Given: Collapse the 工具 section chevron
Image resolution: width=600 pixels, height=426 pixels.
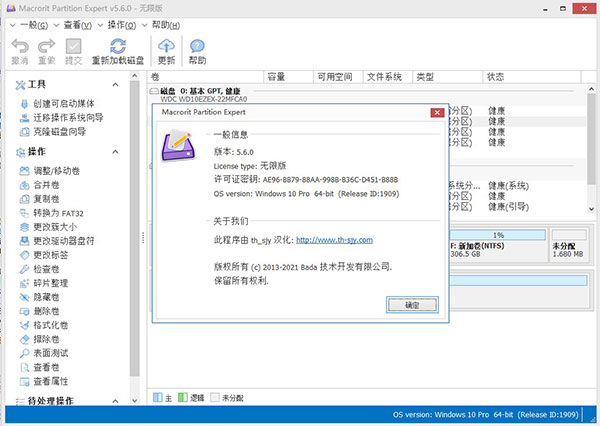Looking at the screenshot, I should pos(115,85).
